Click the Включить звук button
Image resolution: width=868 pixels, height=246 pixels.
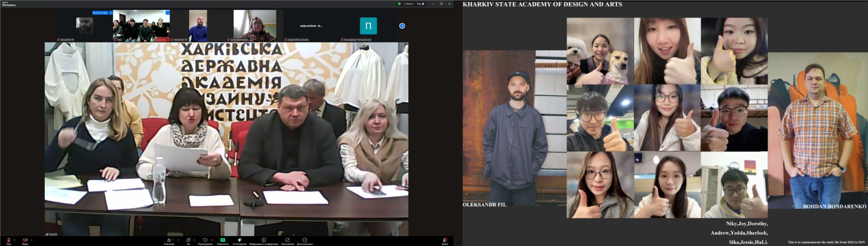tap(100, 13)
